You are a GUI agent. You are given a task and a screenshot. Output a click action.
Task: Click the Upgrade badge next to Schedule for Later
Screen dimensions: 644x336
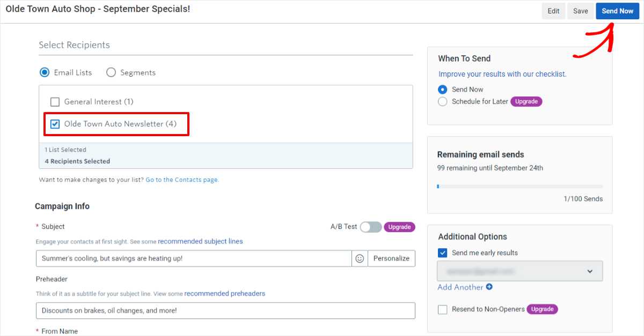[526, 101]
